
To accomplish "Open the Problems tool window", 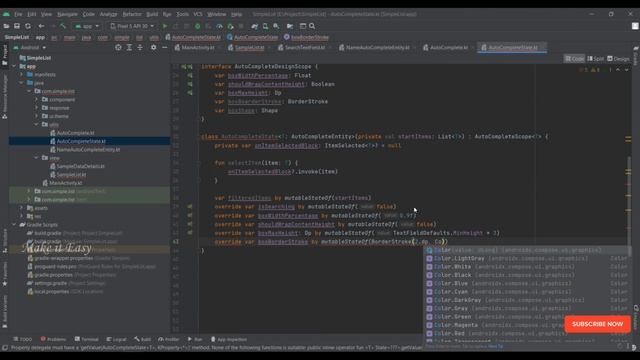I will coord(53,339).
